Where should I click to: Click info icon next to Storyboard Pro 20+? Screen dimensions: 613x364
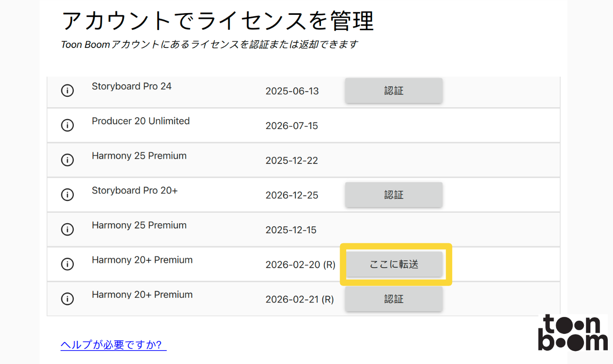pos(67,195)
